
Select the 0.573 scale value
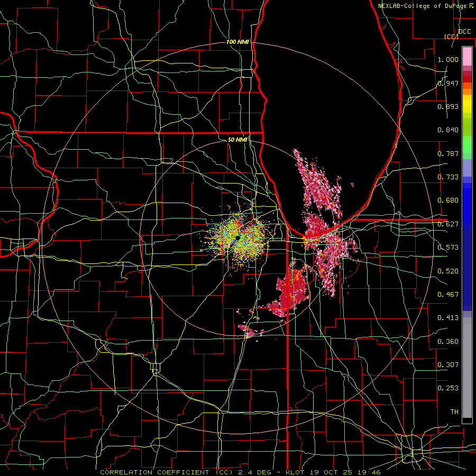[x=448, y=248]
